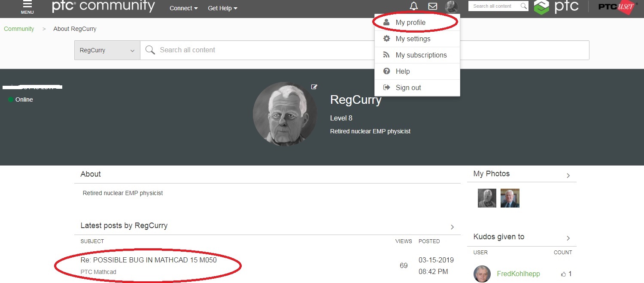The image size is (644, 283).
Task: Open the hamburger MENU icon
Action: [x=27, y=6]
